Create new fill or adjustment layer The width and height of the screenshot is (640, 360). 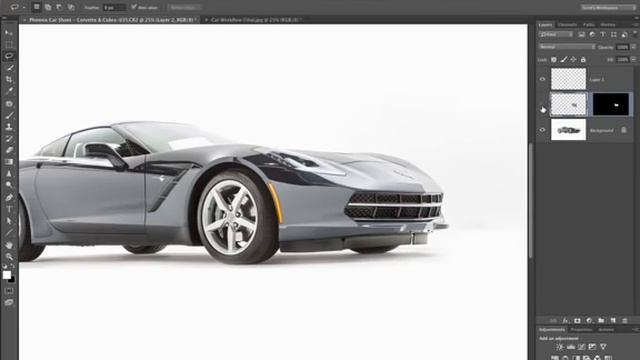(x=589, y=321)
